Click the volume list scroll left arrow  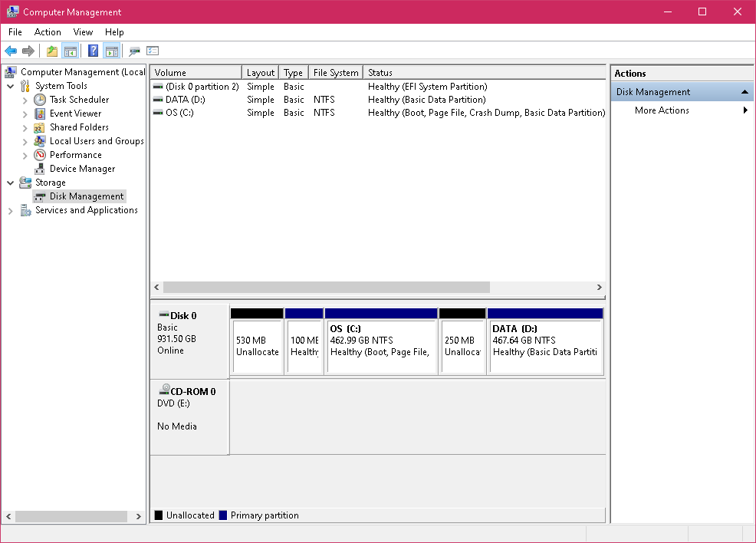click(156, 288)
